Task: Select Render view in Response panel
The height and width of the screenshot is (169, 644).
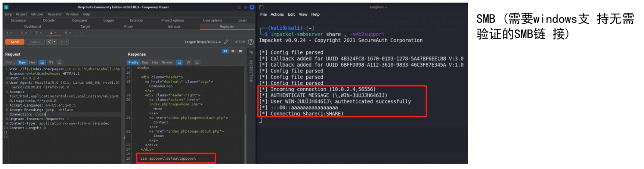Action: point(167,62)
